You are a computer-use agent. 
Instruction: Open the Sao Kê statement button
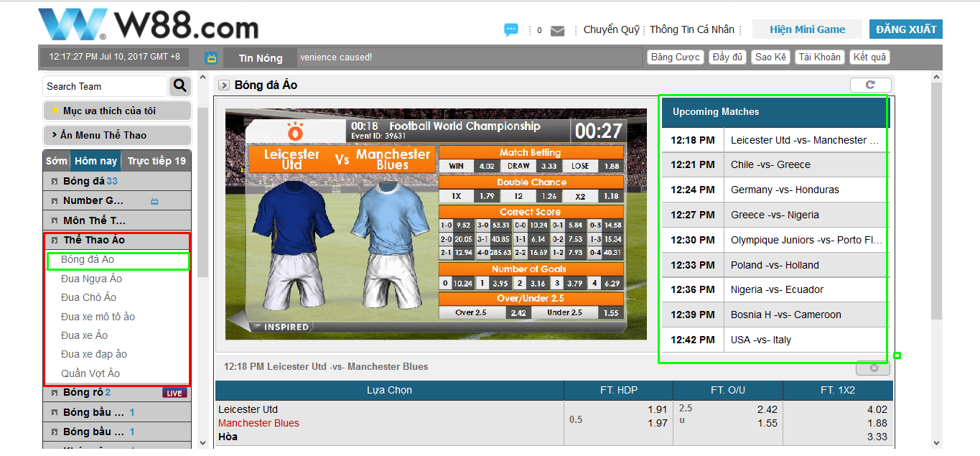click(x=771, y=57)
